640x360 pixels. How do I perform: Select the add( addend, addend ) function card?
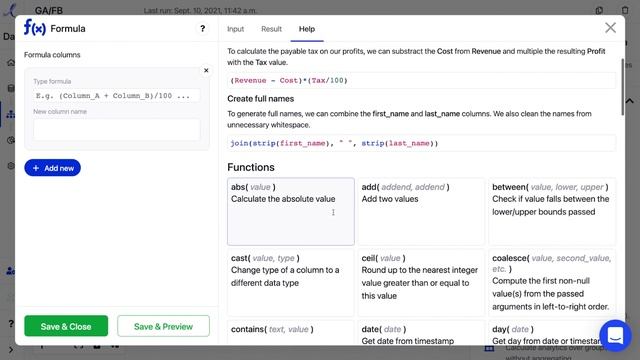coord(421,211)
